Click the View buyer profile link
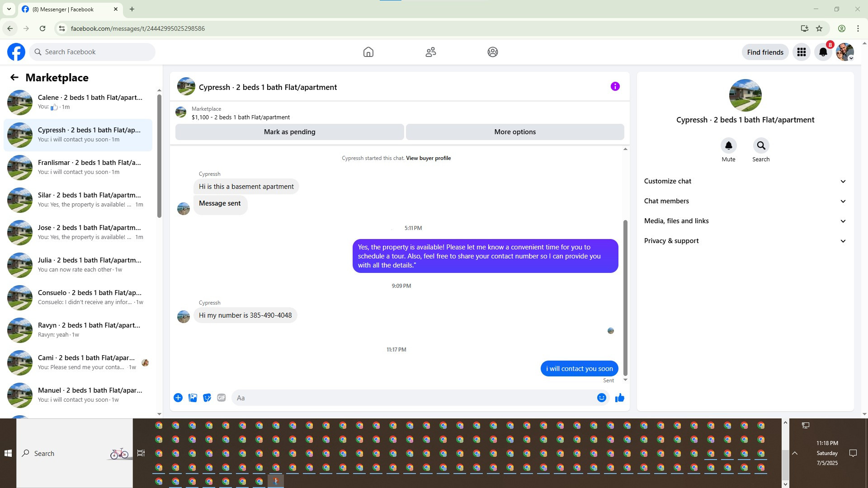 point(428,158)
